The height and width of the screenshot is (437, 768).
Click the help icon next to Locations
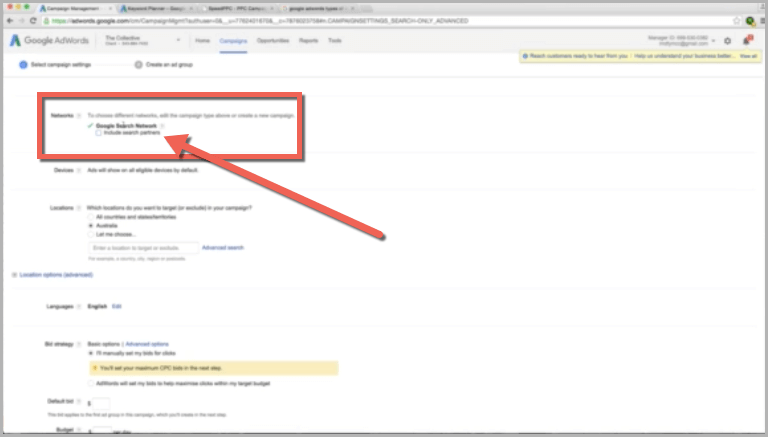79,208
